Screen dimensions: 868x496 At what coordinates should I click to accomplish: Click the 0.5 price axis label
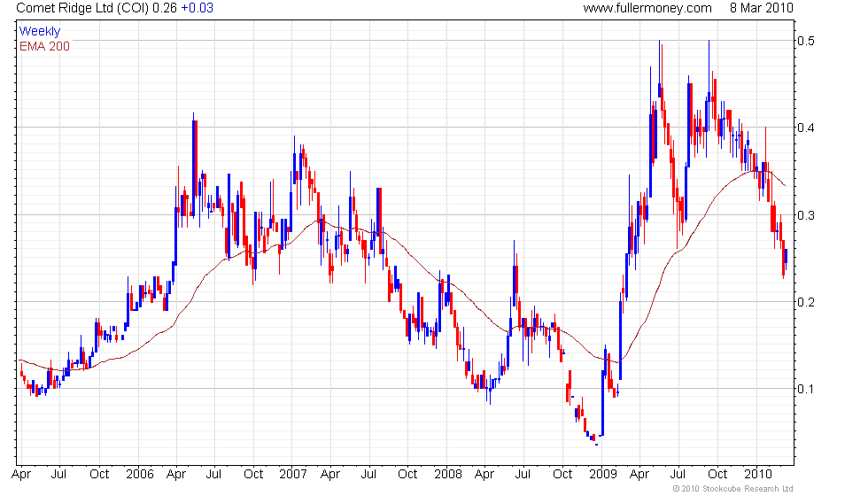pyautogui.click(x=806, y=41)
